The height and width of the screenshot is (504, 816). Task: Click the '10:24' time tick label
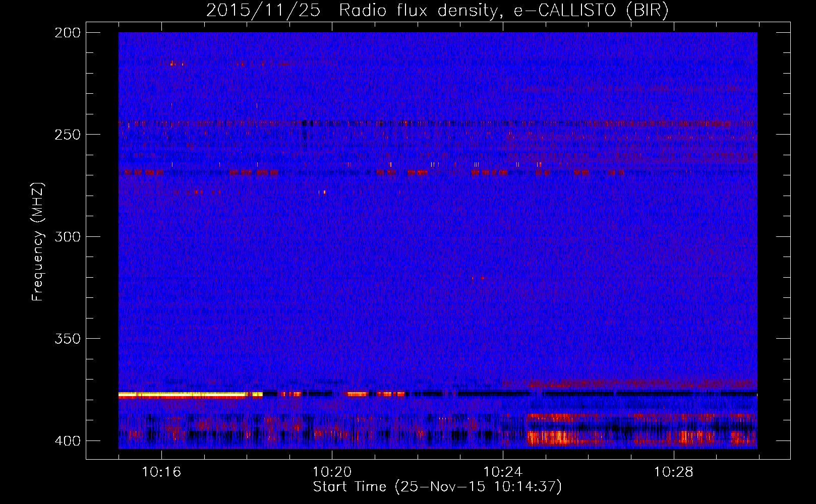(503, 472)
